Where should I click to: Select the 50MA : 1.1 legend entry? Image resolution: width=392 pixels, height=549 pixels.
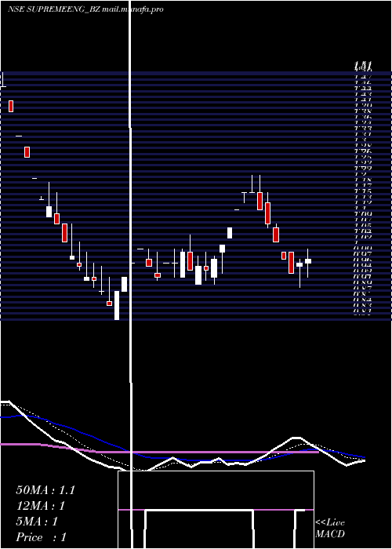45,490
